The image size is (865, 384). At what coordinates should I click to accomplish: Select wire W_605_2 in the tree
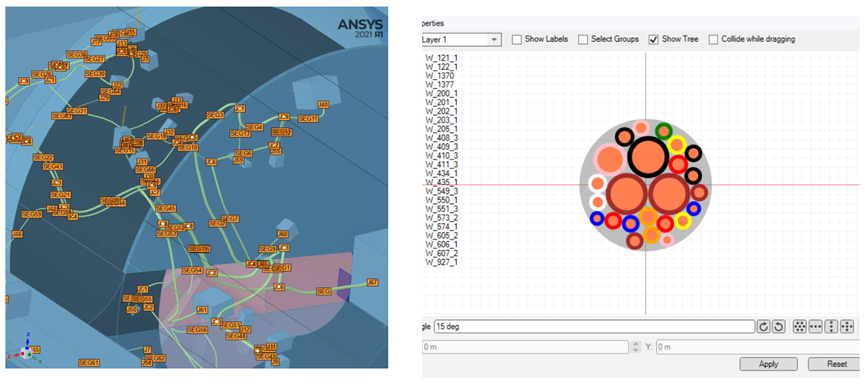click(441, 236)
